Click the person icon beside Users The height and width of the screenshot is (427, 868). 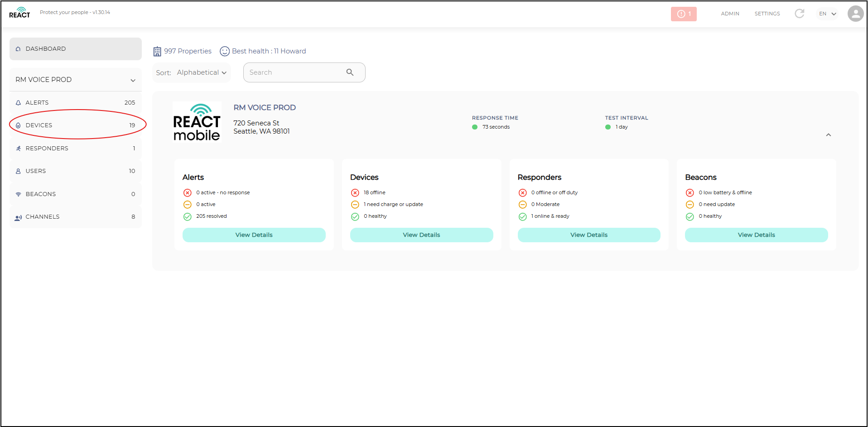click(18, 171)
